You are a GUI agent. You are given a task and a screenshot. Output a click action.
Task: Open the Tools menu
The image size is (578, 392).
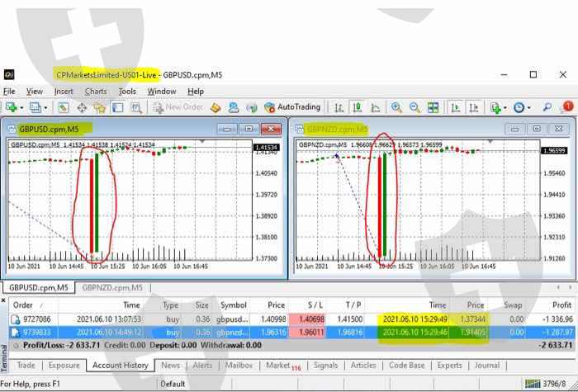tap(127, 91)
